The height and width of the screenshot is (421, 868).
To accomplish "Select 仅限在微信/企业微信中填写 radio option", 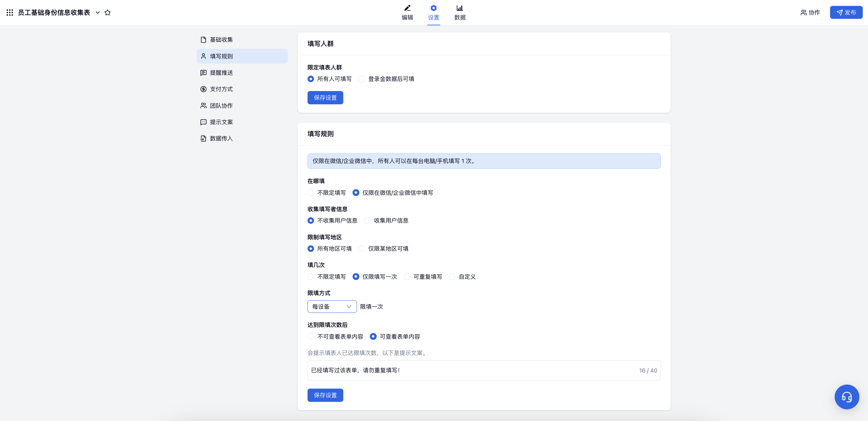I will [356, 193].
